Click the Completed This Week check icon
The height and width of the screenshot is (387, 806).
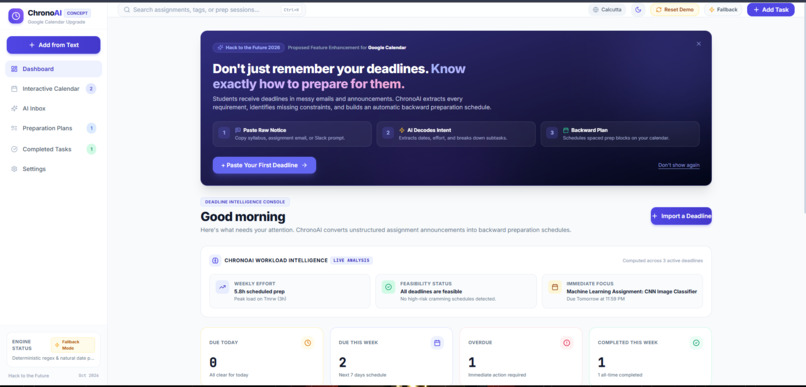696,343
